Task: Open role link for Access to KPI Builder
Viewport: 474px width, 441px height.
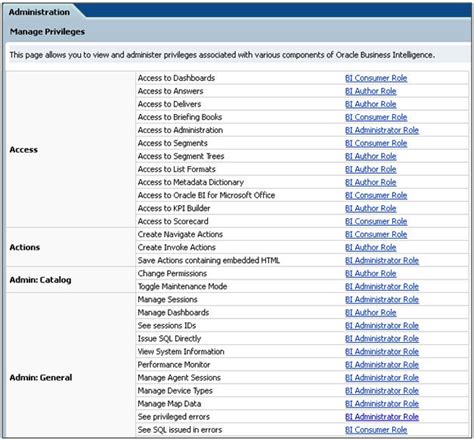Action: point(371,208)
